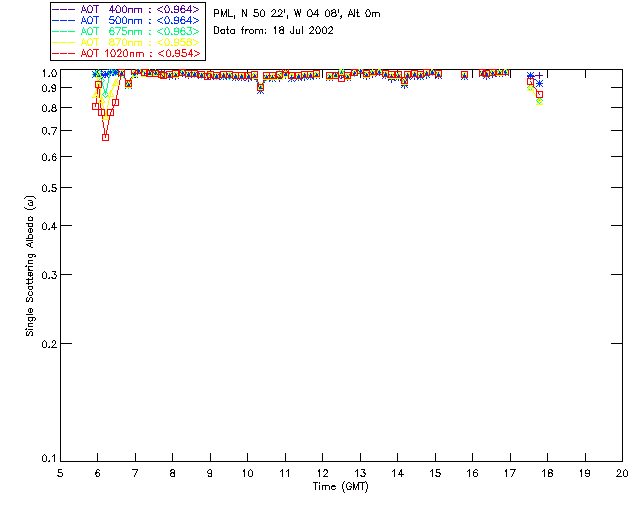
Task: Select the station text 'PML, N 50 22'
Action: pyautogui.click(x=251, y=14)
